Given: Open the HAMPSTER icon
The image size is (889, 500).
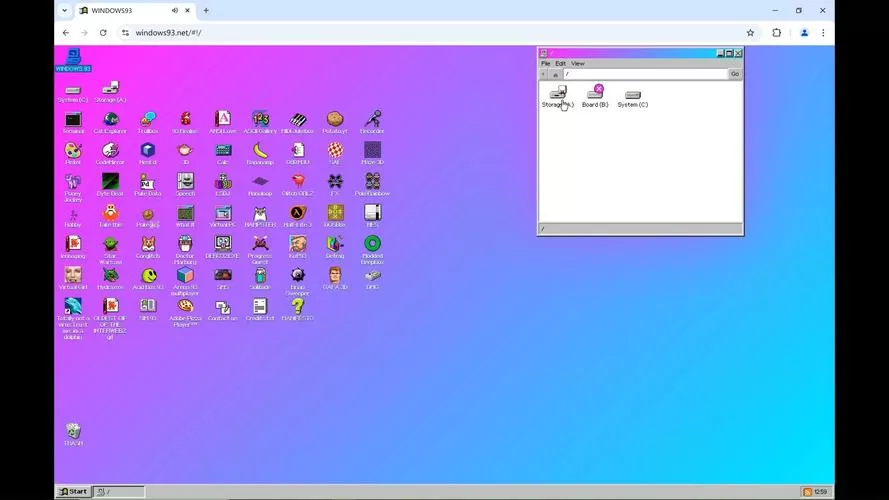Looking at the screenshot, I should (260, 216).
